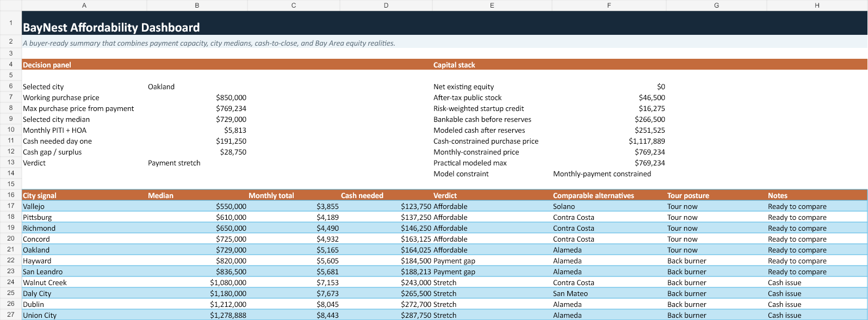Click the Comparable alternatives table header
Screen dimensions: 868x320
609,195
